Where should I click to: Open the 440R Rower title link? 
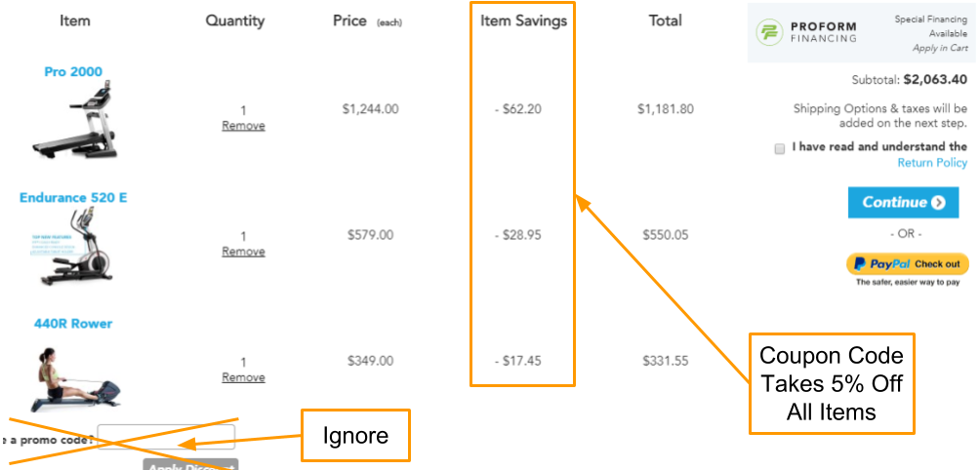click(73, 324)
